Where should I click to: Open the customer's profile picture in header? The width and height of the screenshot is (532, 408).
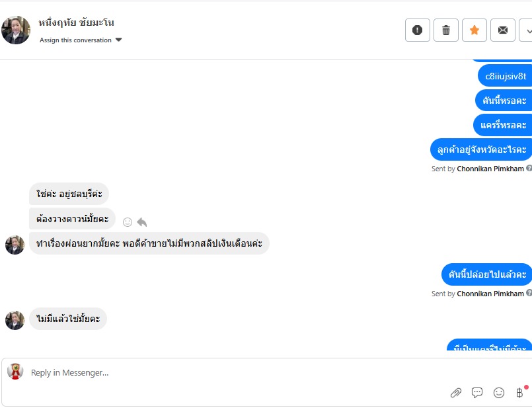[x=16, y=30]
